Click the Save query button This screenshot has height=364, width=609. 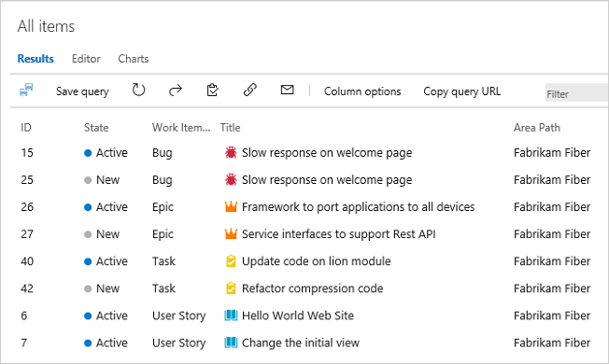pyautogui.click(x=82, y=91)
